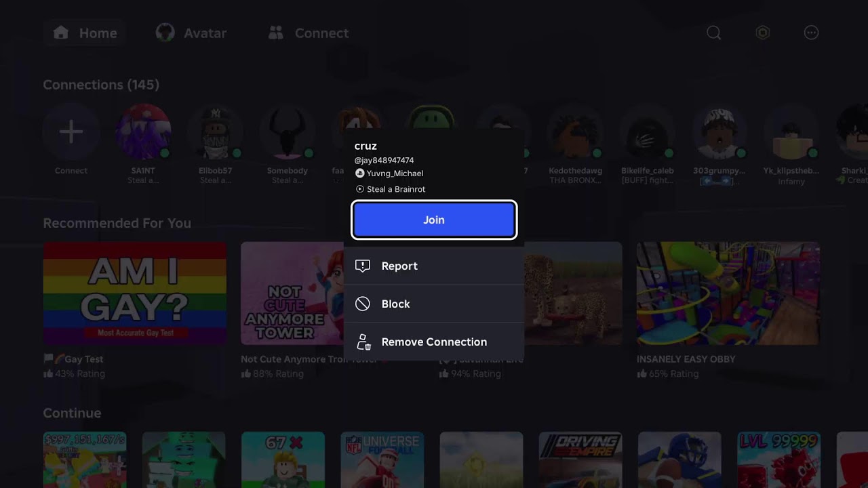The width and height of the screenshot is (868, 488).
Task: Click the "Continue" section heading
Action: click(x=72, y=413)
